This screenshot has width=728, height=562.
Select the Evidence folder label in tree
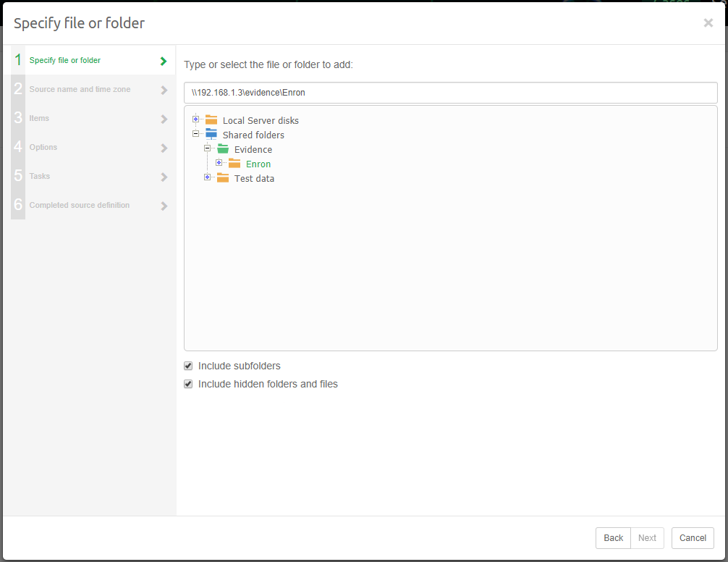pos(253,150)
